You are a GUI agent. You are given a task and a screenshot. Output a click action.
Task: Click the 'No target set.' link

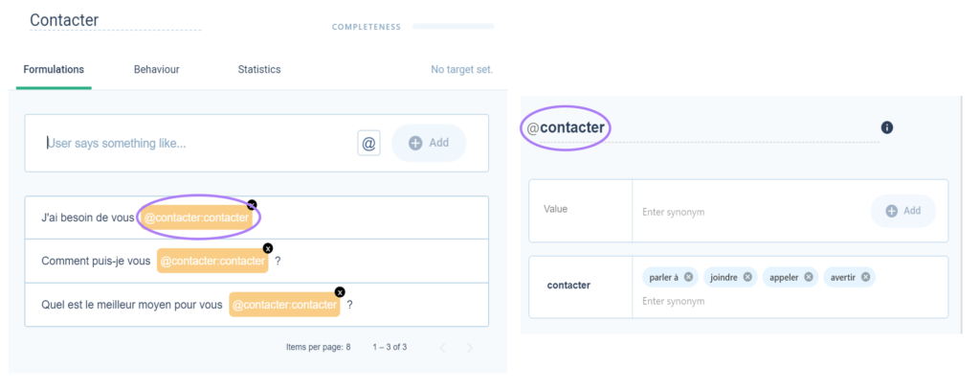click(x=462, y=70)
